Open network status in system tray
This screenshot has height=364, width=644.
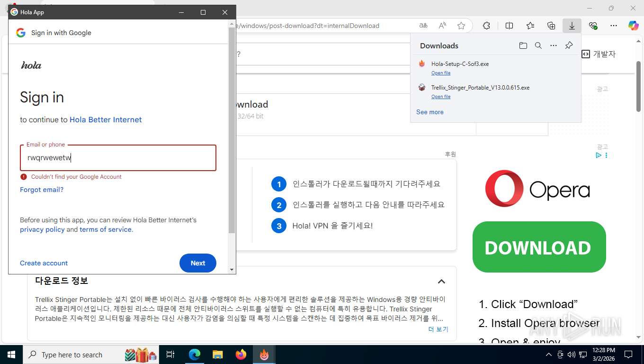583,355
